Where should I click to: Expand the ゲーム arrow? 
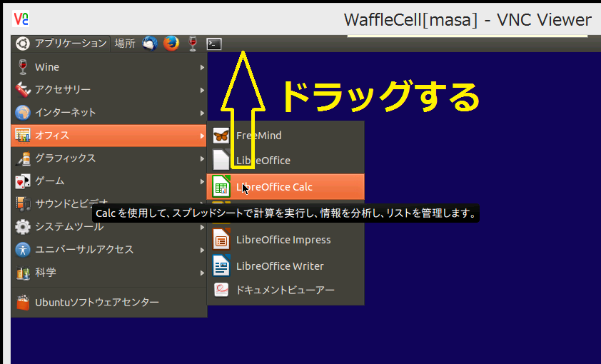[202, 181]
